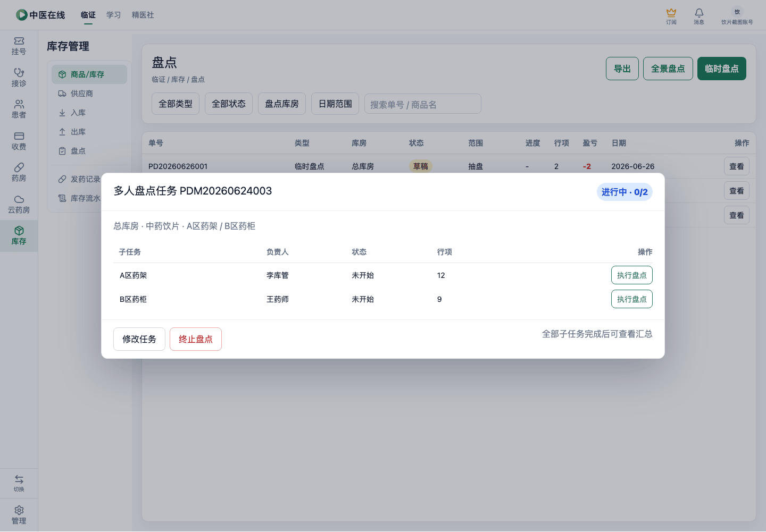
Task: Click the 修改任务 button
Action: [139, 339]
